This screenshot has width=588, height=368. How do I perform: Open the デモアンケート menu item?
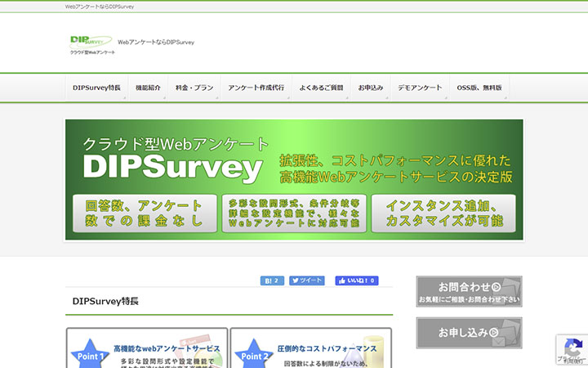(420, 88)
